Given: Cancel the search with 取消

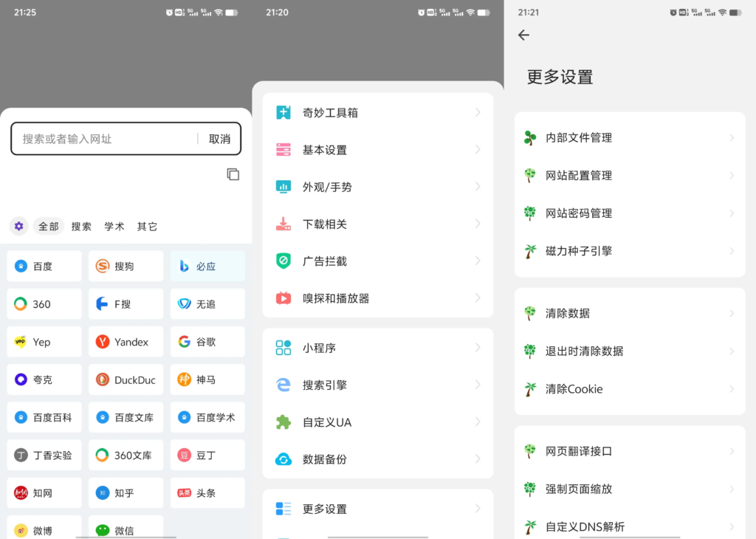Looking at the screenshot, I should (219, 139).
